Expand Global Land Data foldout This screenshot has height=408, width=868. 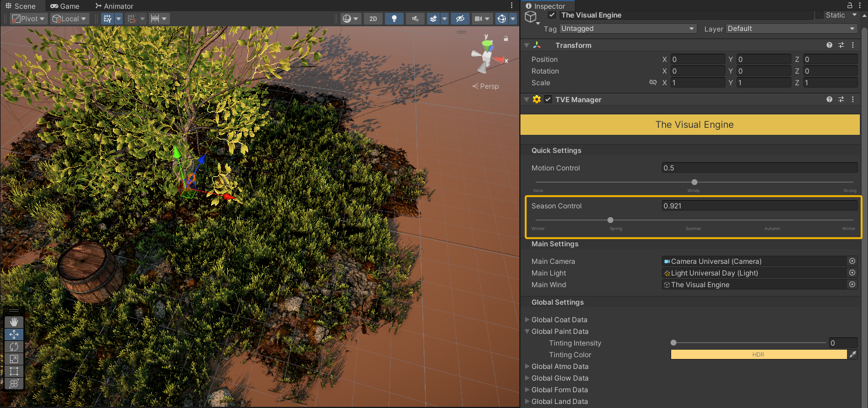coord(527,402)
